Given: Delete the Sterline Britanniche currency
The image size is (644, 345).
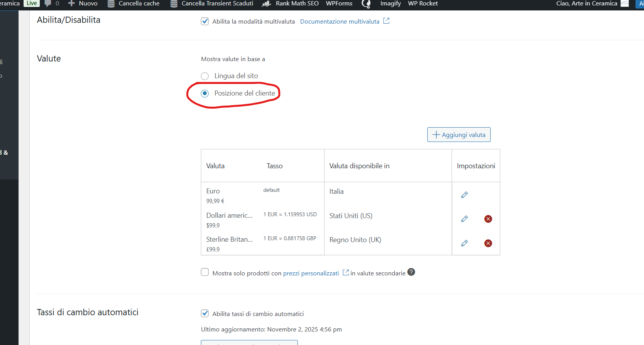Looking at the screenshot, I should [488, 243].
